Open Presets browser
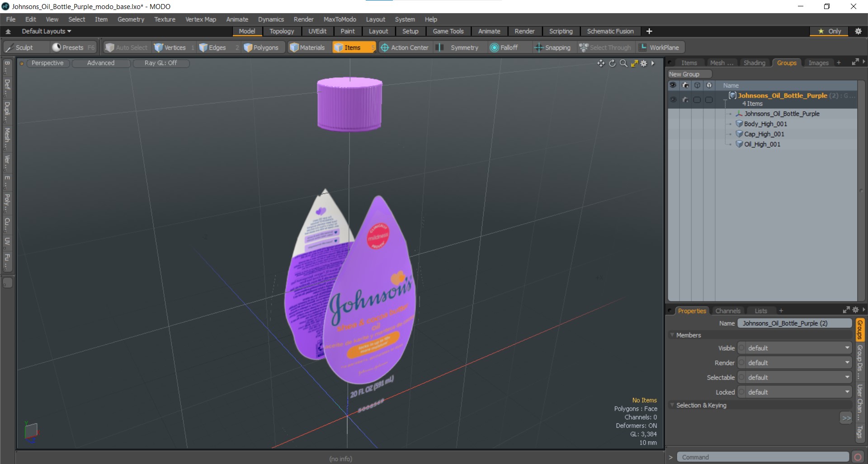The image size is (868, 464). tap(74, 47)
